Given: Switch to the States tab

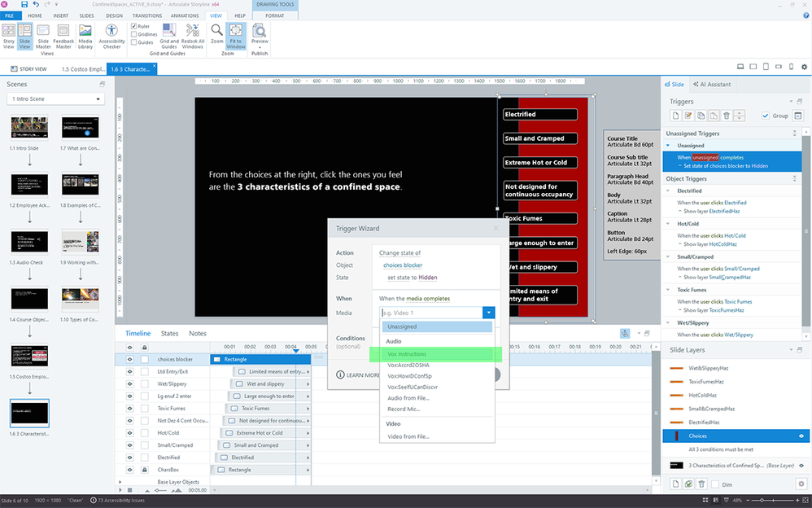Looking at the screenshot, I should click(169, 334).
